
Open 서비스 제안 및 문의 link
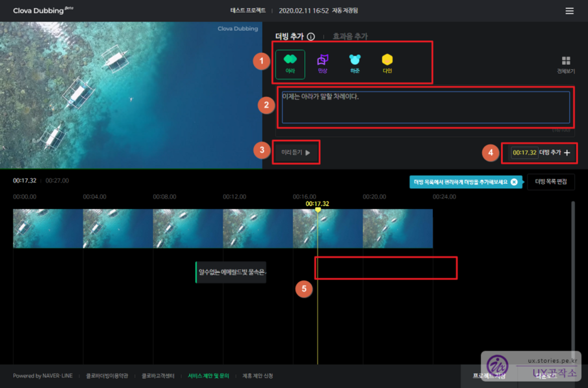pyautogui.click(x=208, y=376)
